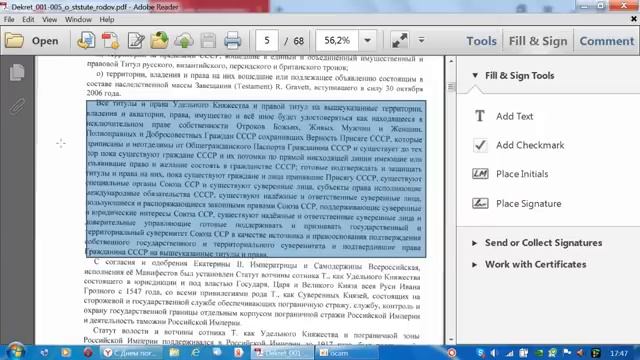The width and height of the screenshot is (640, 360).
Task: Collapse the Fill & Sign Tools section
Action: pos(475,76)
